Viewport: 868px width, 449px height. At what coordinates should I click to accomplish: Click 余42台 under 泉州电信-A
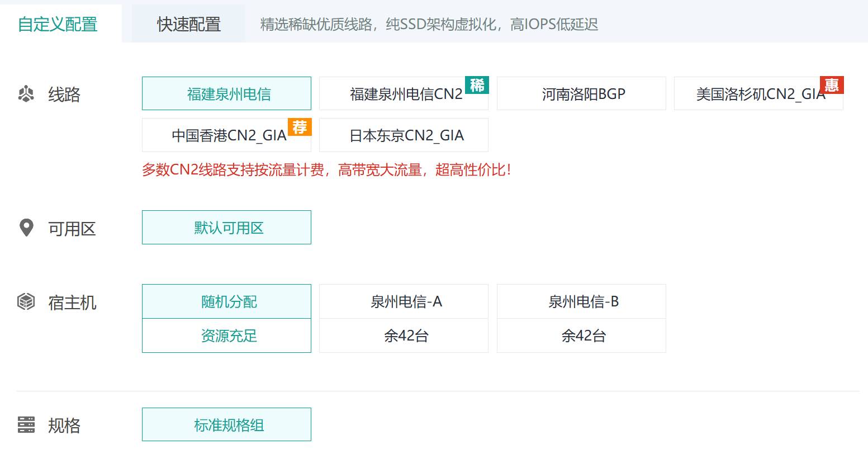point(404,335)
